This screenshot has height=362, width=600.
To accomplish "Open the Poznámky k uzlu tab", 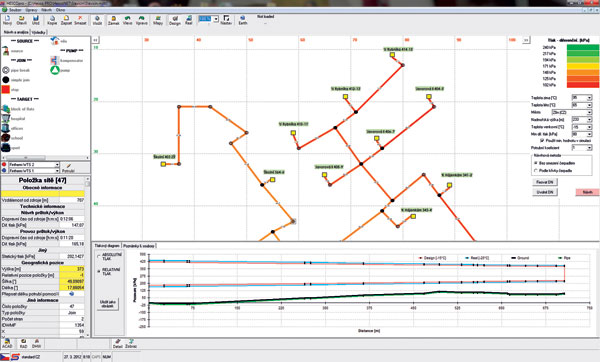I will point(139,246).
